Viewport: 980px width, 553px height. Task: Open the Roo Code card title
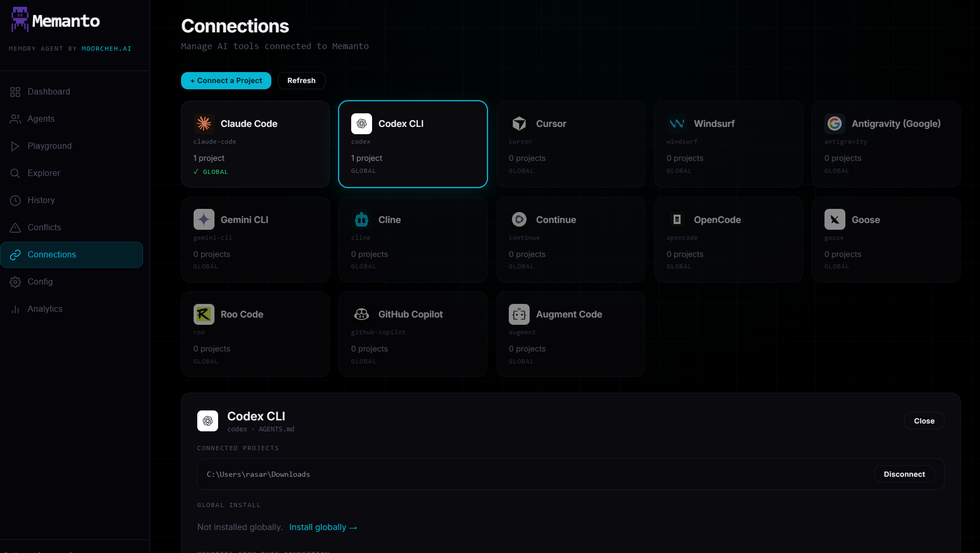242,314
